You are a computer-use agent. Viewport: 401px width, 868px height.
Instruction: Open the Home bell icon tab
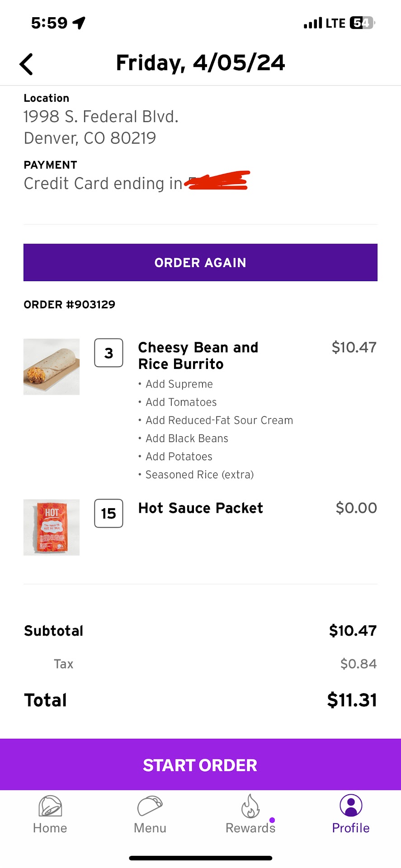click(x=50, y=807)
